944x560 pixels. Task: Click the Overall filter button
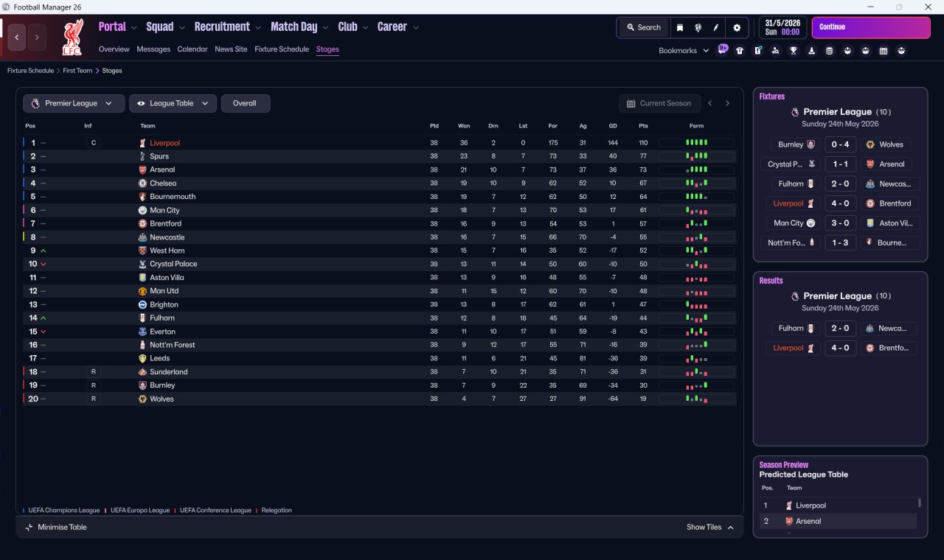click(x=246, y=103)
